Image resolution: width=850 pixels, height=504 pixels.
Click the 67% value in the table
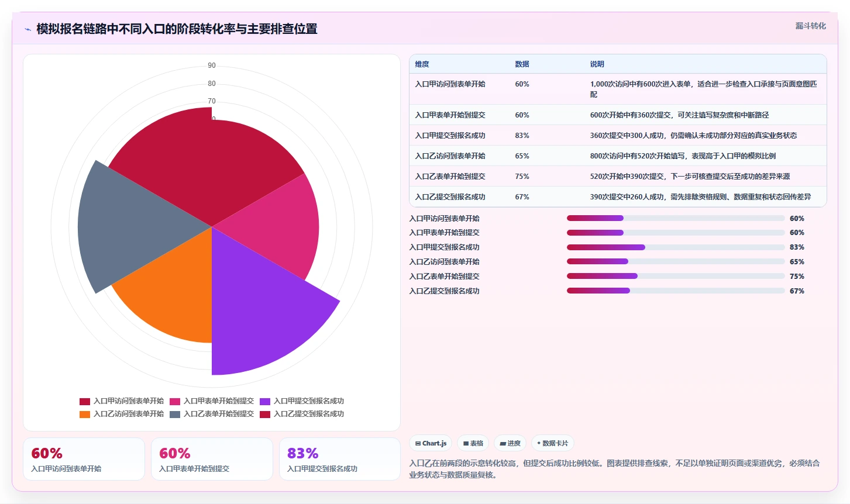pos(522,197)
